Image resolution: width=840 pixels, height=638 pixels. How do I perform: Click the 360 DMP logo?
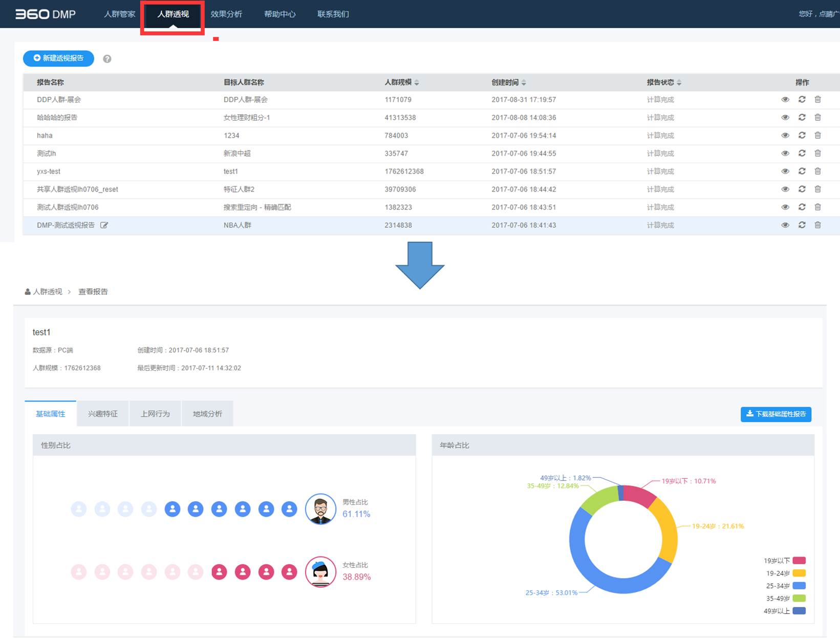46,14
